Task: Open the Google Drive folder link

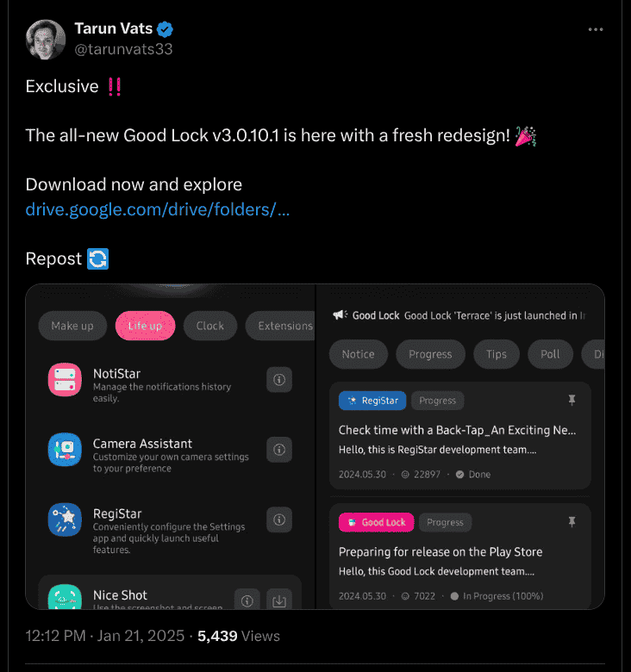Action: [157, 209]
